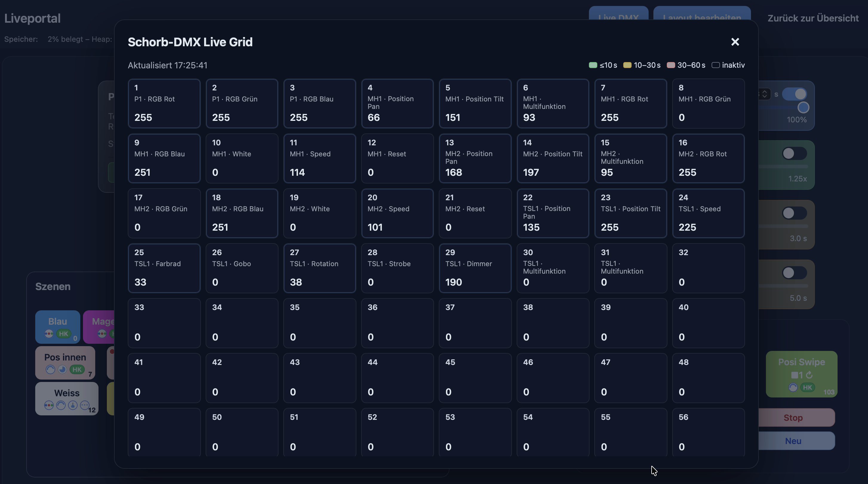Activate the Blau scene tile

[x=58, y=327]
